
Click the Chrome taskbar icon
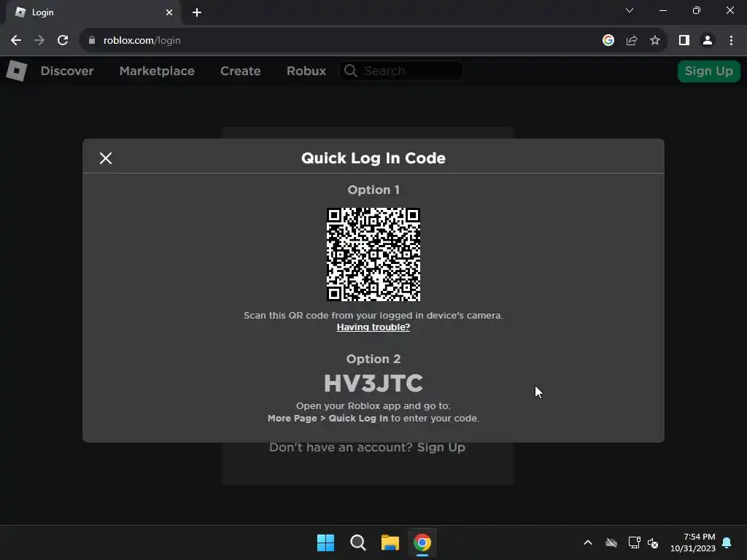[x=422, y=542]
